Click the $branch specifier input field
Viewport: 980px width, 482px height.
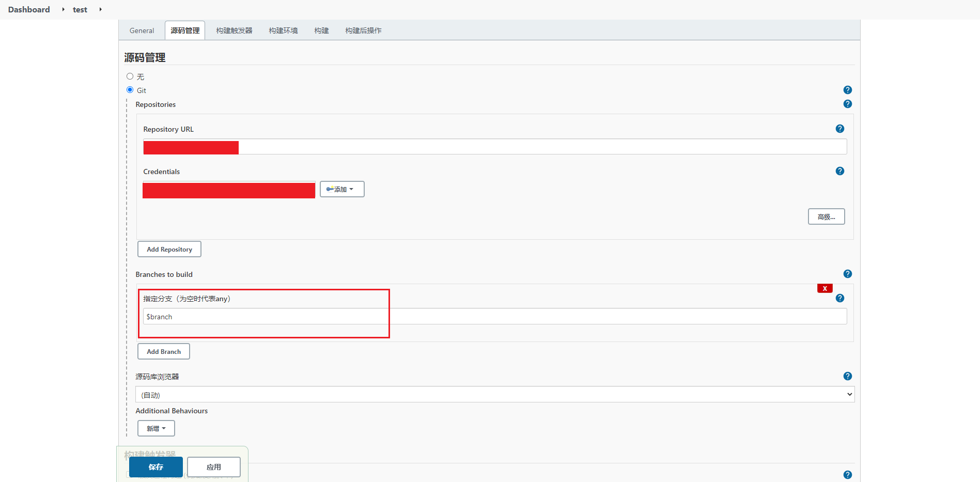click(x=494, y=317)
